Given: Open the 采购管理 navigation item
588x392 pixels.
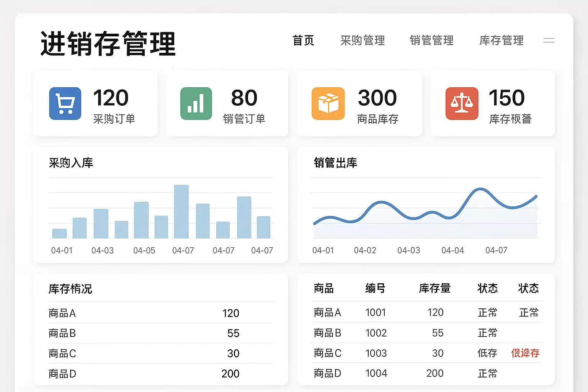Looking at the screenshot, I should [363, 40].
